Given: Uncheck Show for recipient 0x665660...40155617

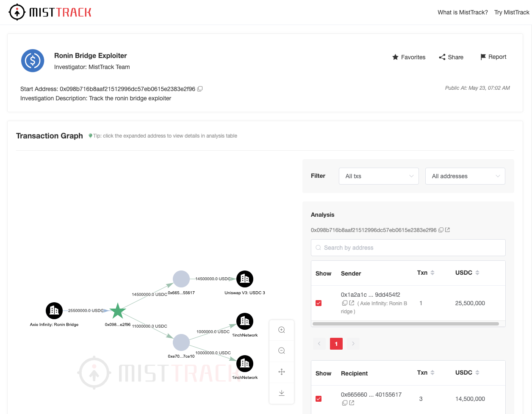Looking at the screenshot, I should 319,399.
